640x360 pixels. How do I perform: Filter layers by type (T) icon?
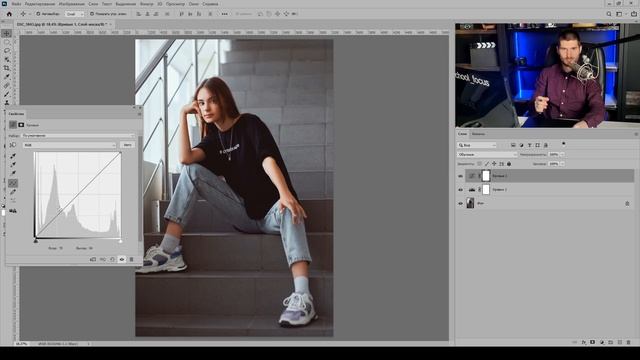529,145
